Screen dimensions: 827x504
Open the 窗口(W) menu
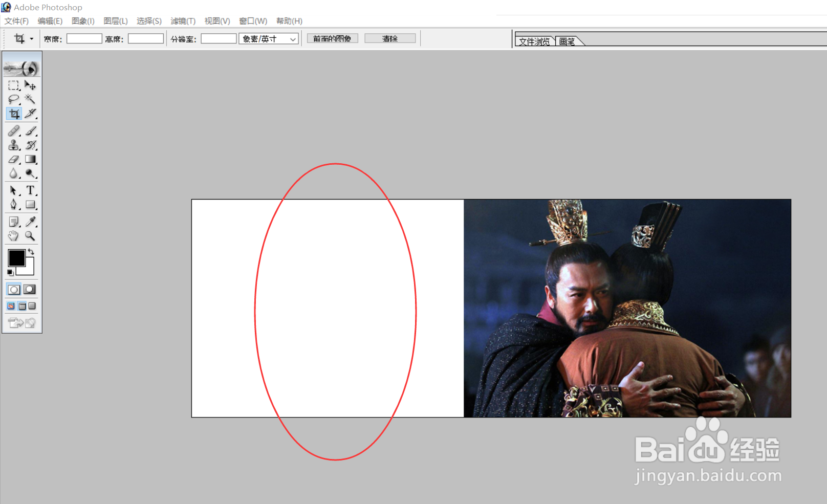point(253,21)
